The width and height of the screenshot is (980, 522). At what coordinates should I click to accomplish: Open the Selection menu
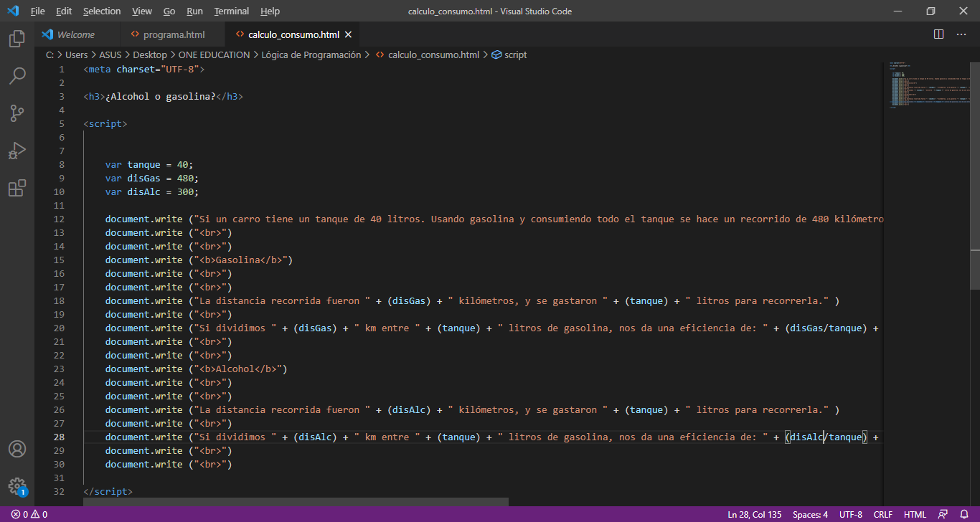[x=102, y=11]
